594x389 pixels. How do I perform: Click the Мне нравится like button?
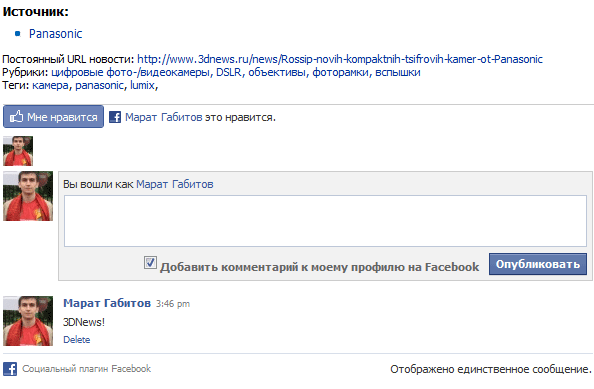(x=53, y=117)
